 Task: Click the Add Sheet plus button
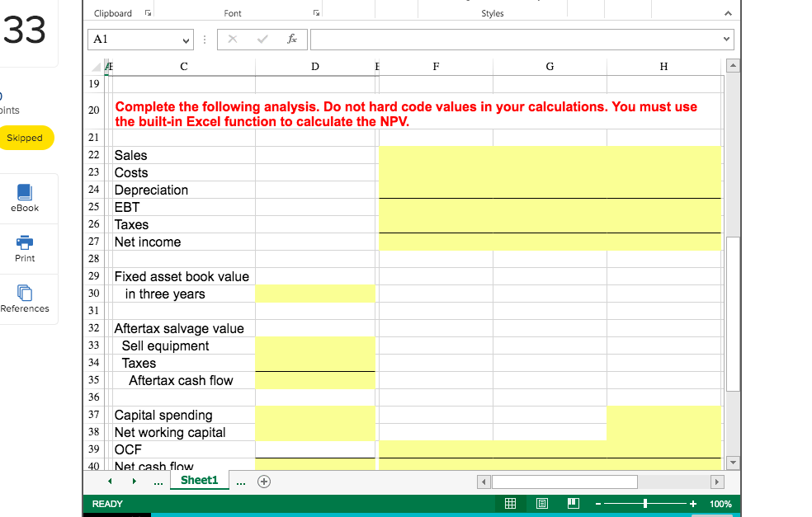click(x=264, y=481)
